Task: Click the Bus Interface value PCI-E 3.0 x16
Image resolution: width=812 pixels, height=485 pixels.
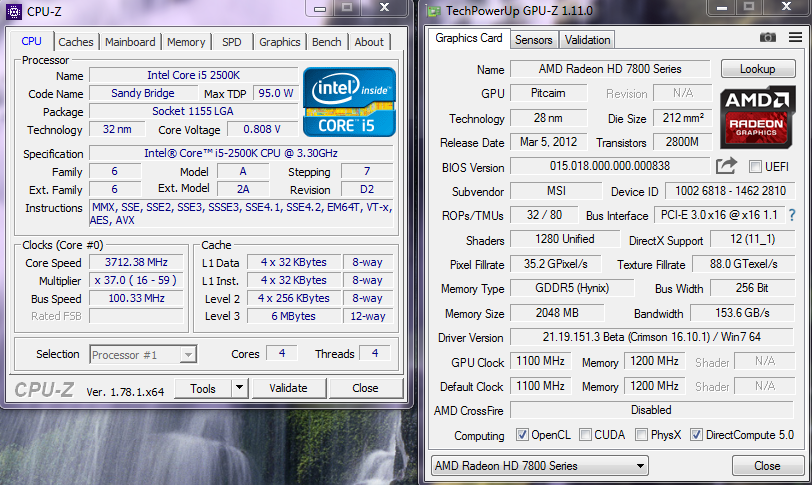Action: pos(719,215)
